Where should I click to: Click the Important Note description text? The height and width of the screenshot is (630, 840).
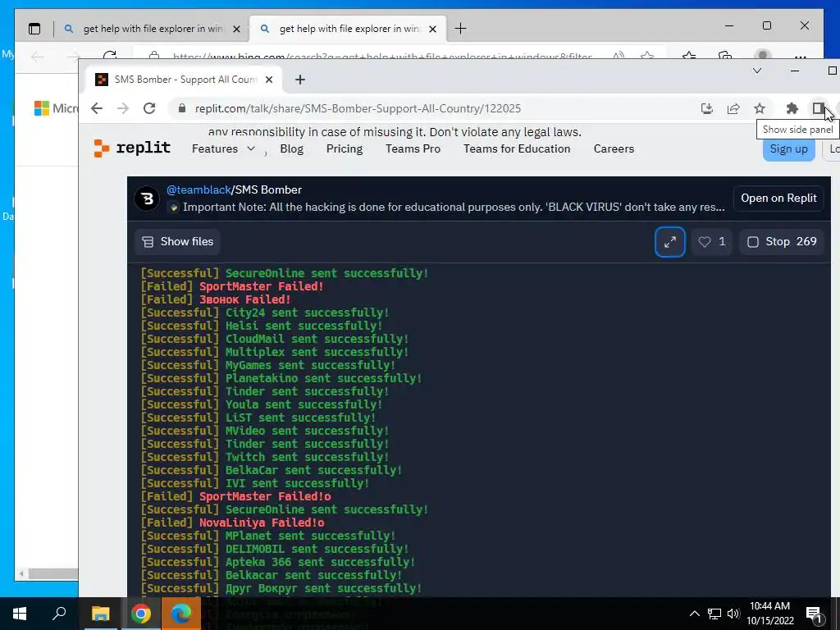[x=454, y=208]
